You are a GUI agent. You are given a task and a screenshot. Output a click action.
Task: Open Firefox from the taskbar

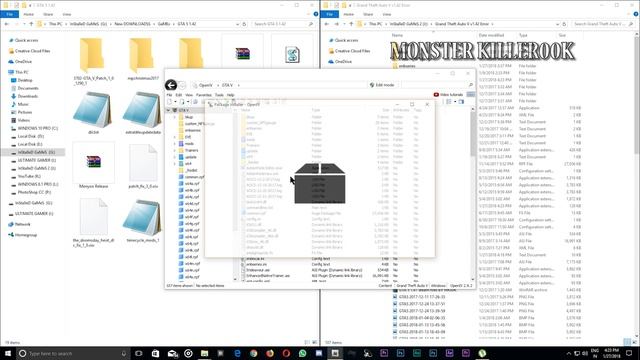point(270,353)
